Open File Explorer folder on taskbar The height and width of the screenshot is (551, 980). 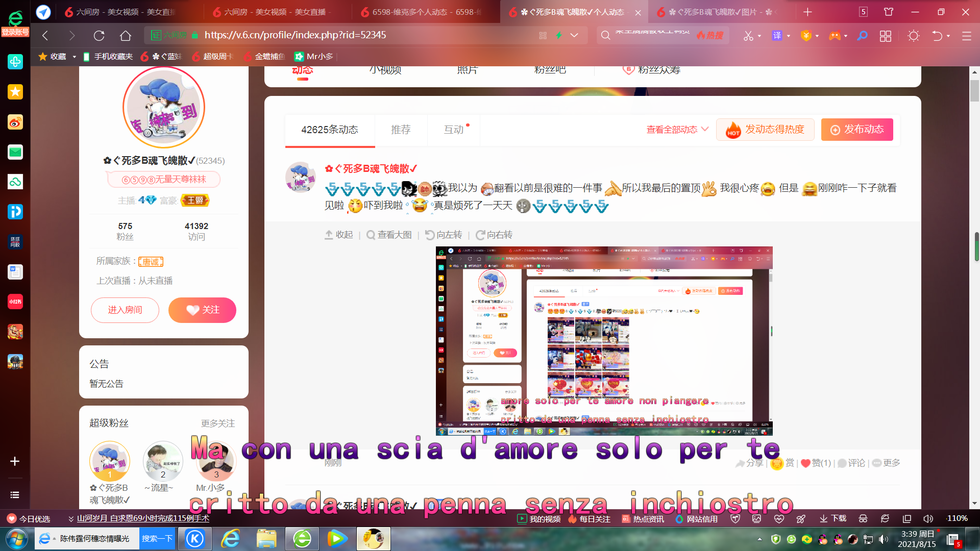click(266, 538)
